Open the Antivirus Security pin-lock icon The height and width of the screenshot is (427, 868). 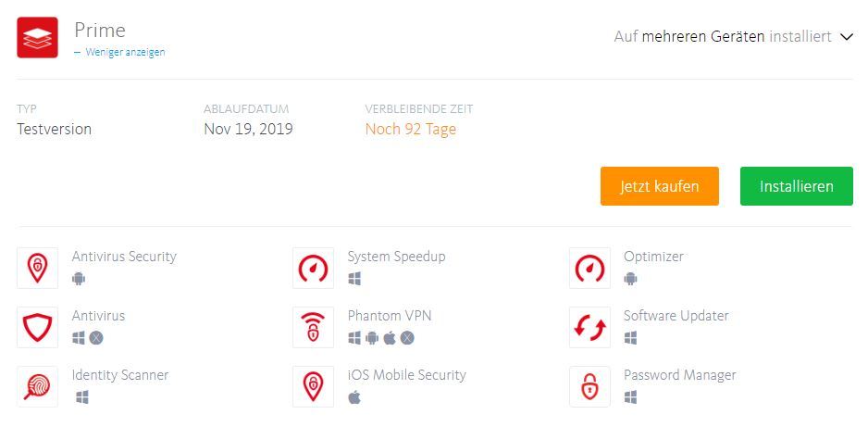pyautogui.click(x=37, y=268)
